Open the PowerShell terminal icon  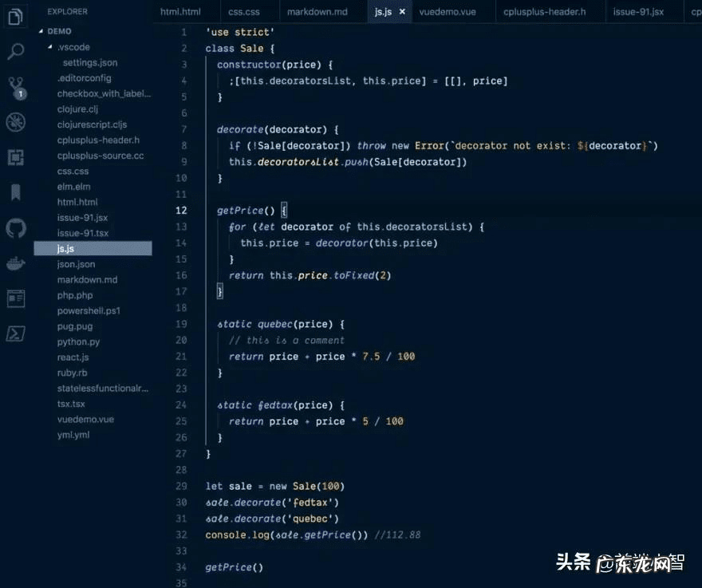15,333
